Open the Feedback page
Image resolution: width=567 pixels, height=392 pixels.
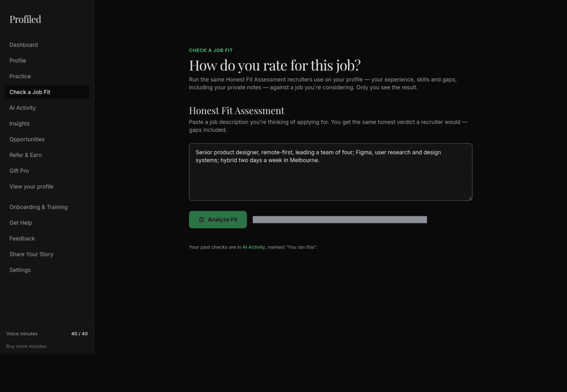(22, 239)
